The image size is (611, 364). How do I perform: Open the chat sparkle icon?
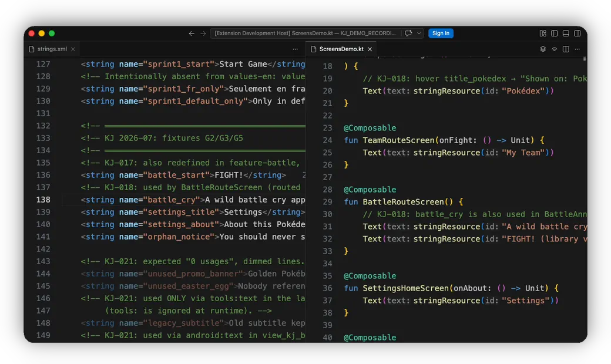point(408,33)
